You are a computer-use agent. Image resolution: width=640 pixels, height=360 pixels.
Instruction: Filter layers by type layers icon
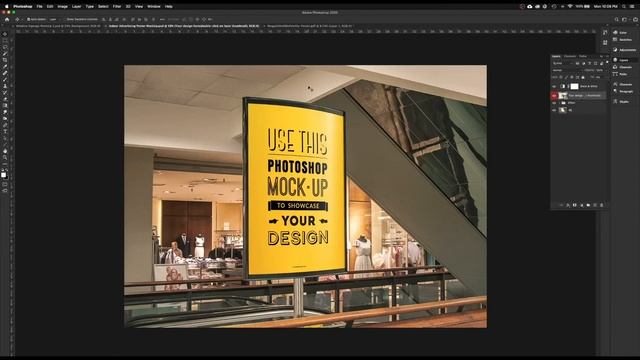click(x=589, y=63)
